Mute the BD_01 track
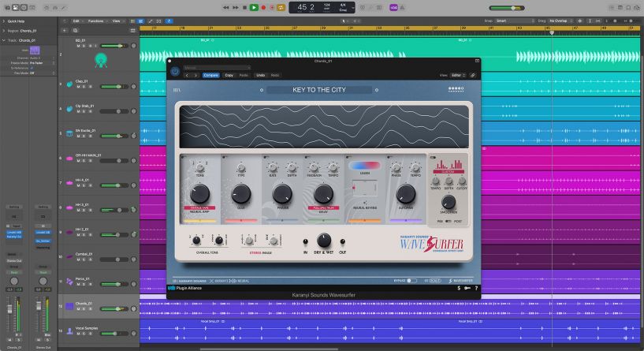This screenshot has width=644, height=351. tap(78, 46)
